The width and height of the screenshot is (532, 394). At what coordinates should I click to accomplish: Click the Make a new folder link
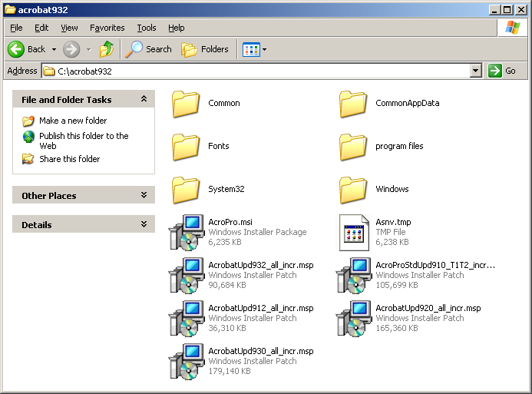click(x=73, y=121)
